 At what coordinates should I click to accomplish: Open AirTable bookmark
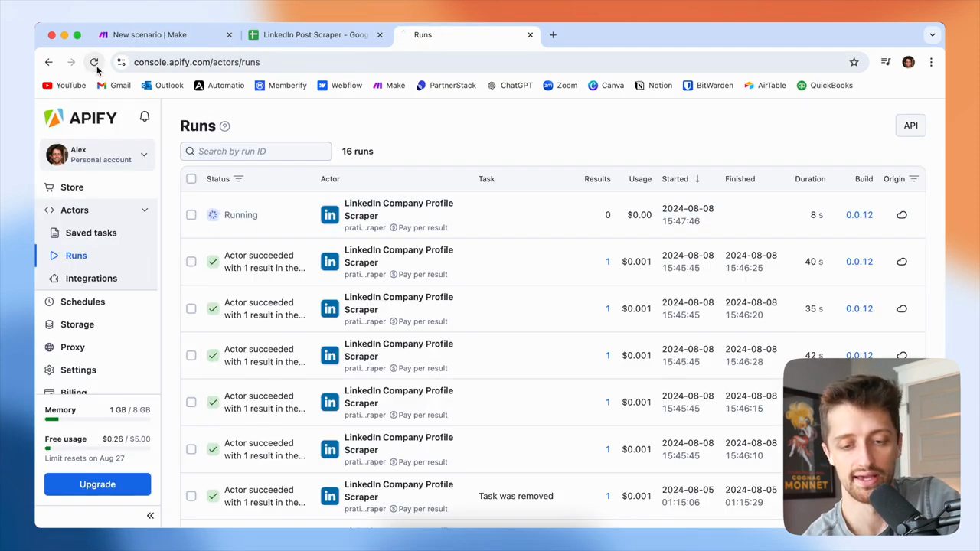765,86
